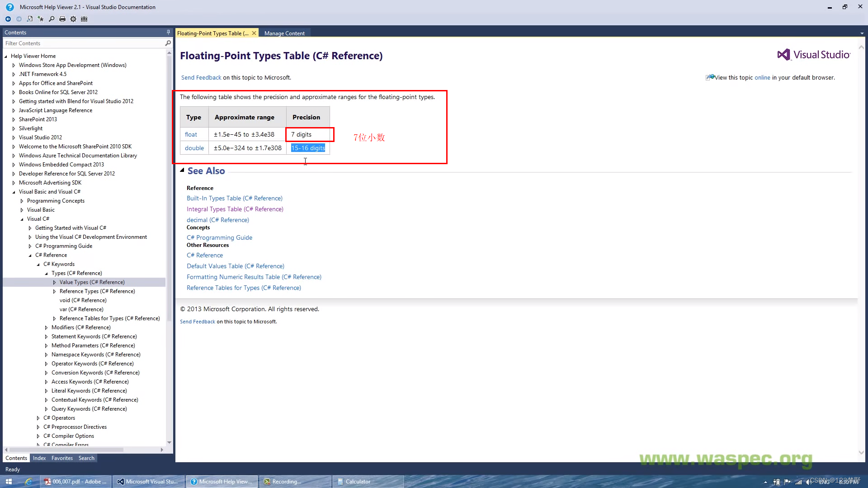Collapse C# Reference tree node
The width and height of the screenshot is (868, 488).
pos(30,255)
